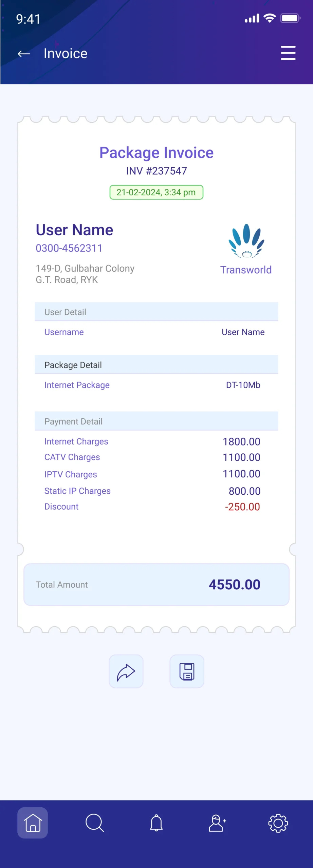
Task: Go to Home in bottom navigation
Action: 33,823
